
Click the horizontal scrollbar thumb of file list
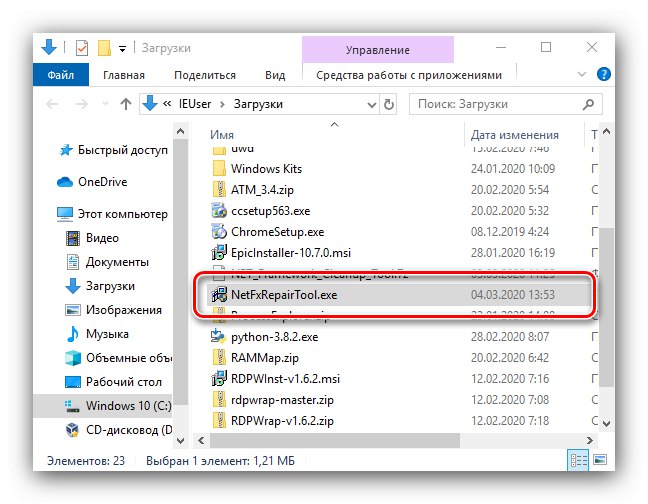[335, 440]
